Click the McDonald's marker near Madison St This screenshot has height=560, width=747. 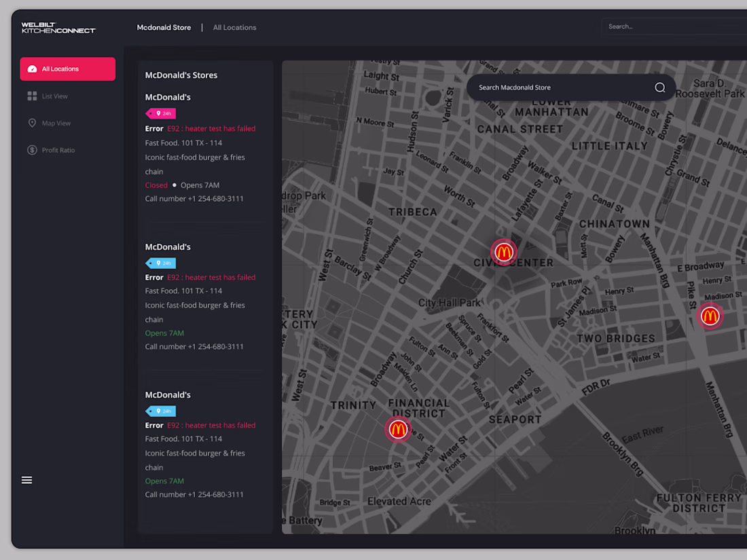710,316
